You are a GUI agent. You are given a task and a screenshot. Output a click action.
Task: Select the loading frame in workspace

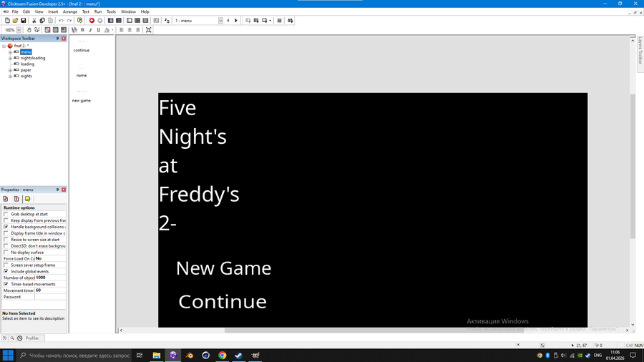tap(27, 64)
